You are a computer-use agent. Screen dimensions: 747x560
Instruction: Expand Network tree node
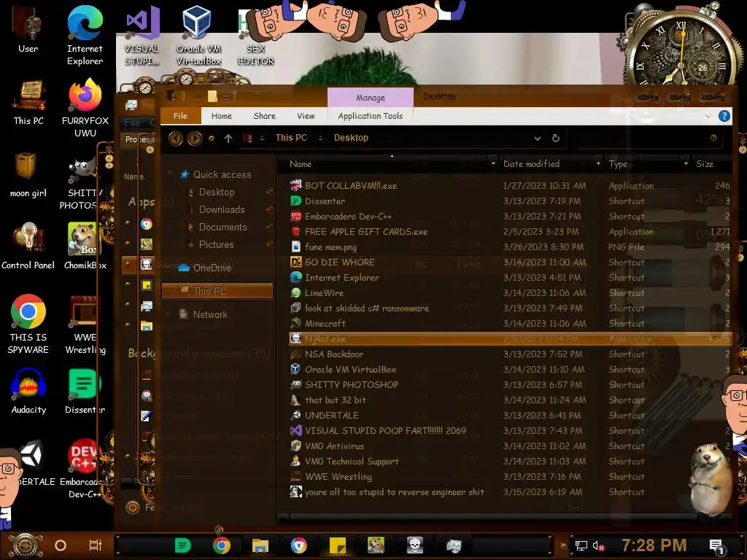tap(168, 314)
